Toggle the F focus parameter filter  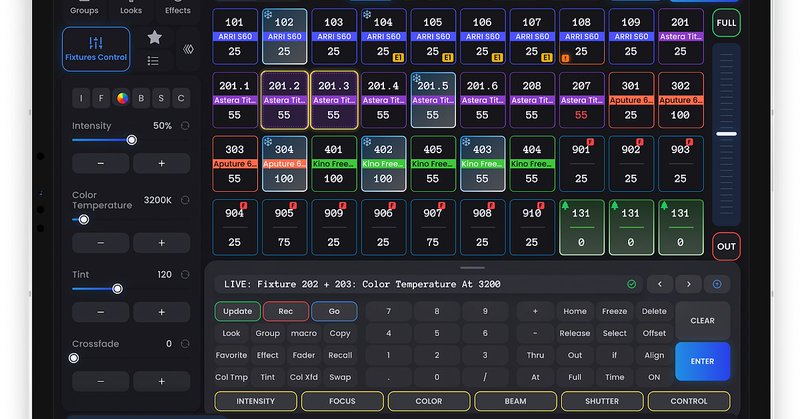[101, 98]
